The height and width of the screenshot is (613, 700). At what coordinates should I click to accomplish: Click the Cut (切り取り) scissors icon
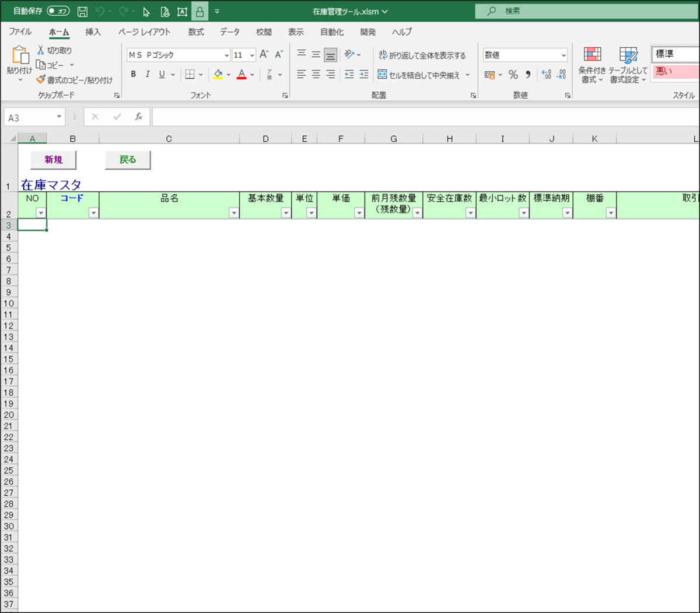pyautogui.click(x=40, y=51)
